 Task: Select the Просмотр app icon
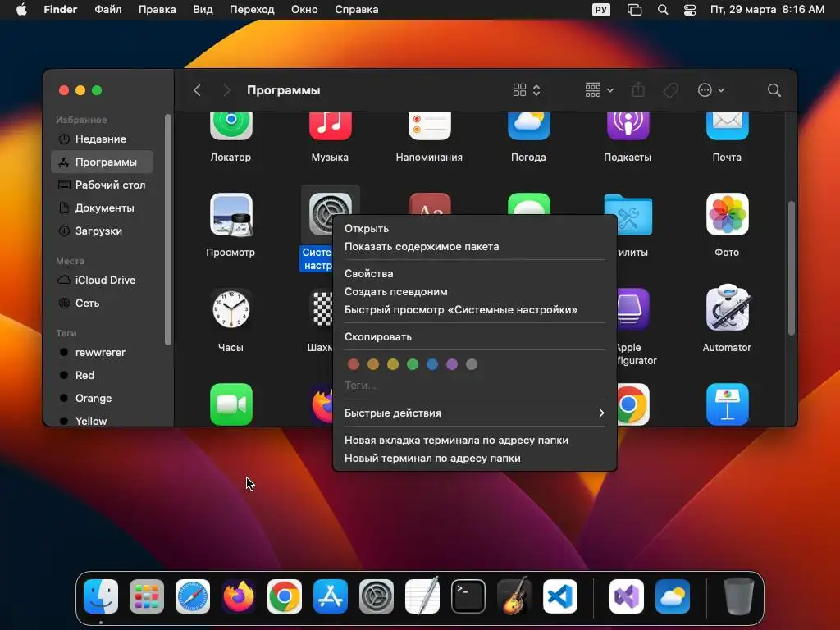[231, 214]
